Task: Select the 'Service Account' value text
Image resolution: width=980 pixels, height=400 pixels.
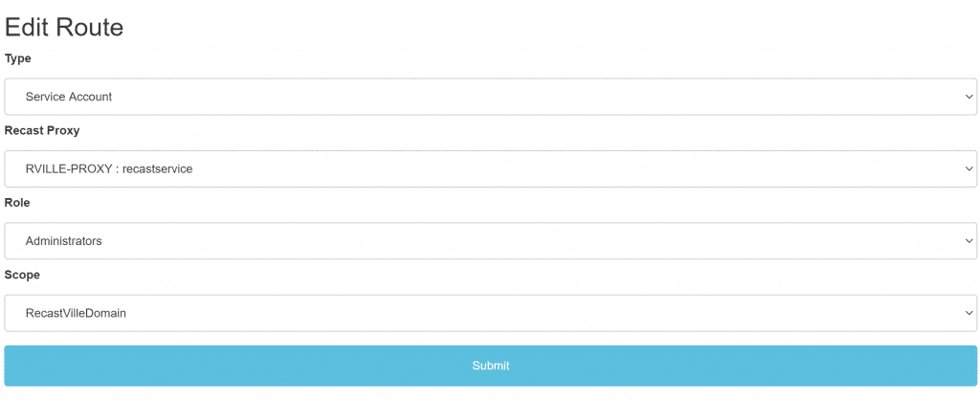Action: (69, 97)
